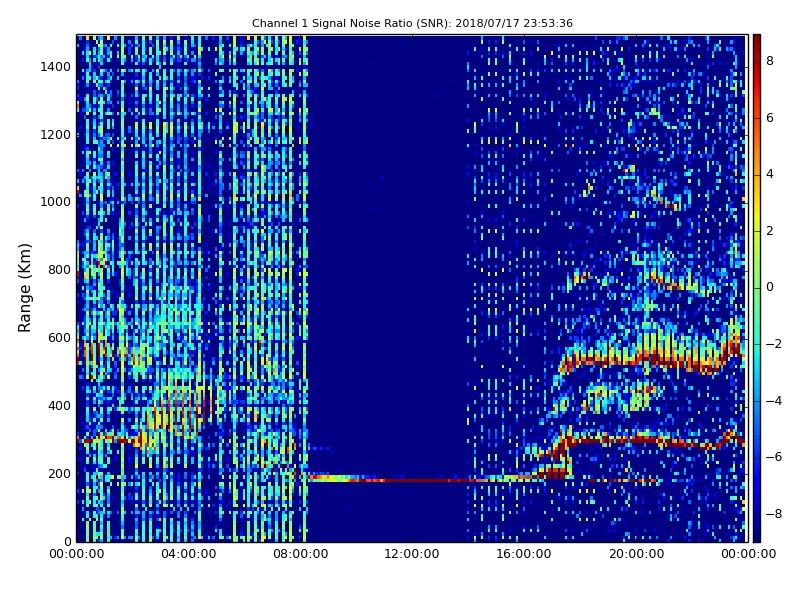Click the 1400 tick label on range axis
The width and height of the screenshot is (800, 600).
(x=56, y=67)
